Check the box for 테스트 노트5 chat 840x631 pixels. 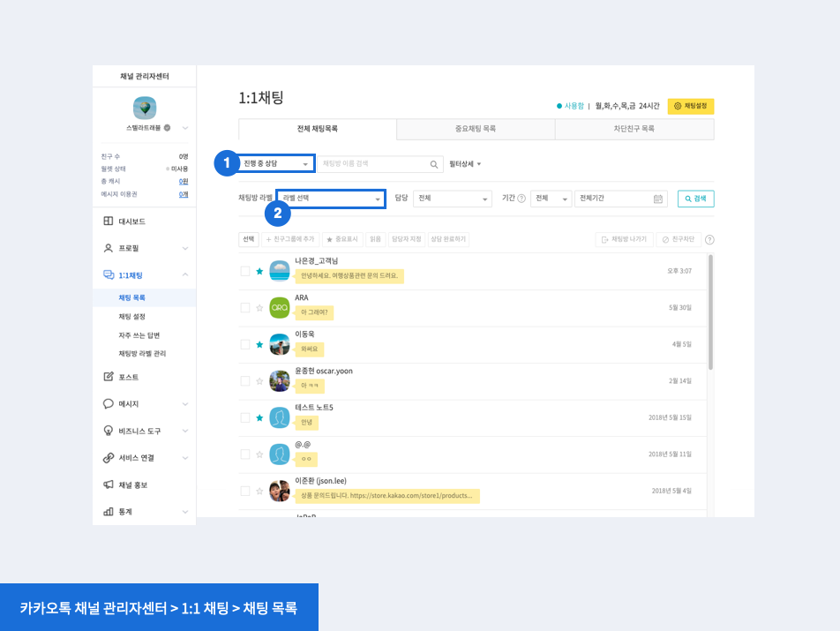pyautogui.click(x=244, y=417)
